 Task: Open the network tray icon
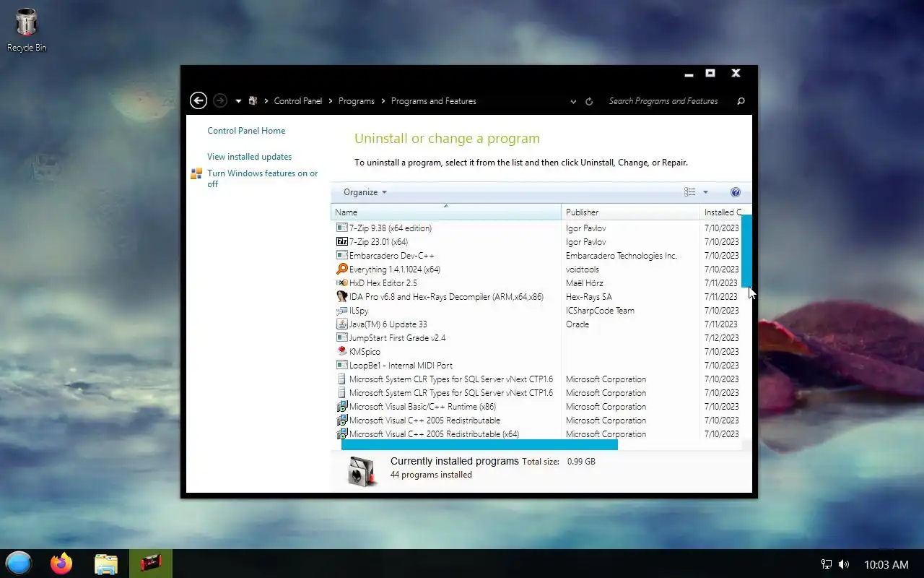(827, 564)
